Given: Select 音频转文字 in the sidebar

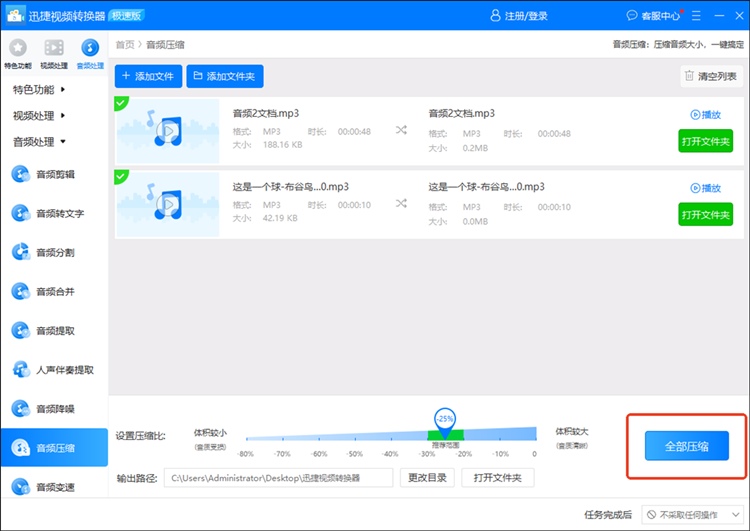Looking at the screenshot, I should coord(55,213).
